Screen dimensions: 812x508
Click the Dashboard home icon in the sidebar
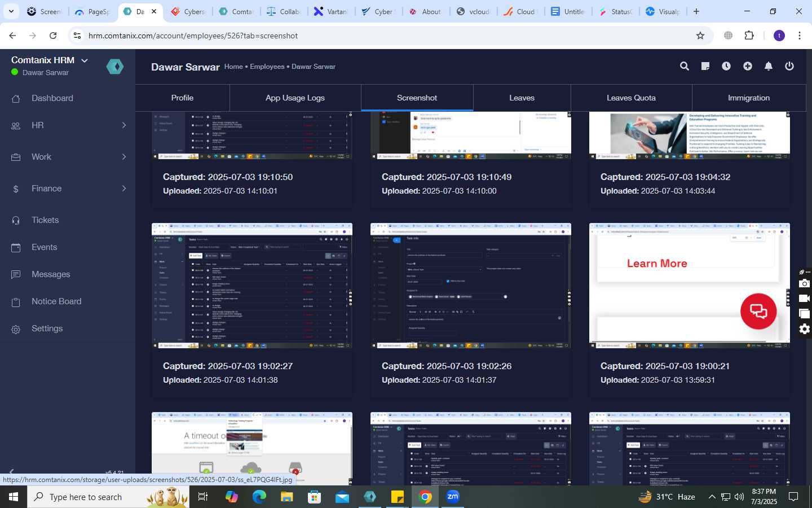pos(16,99)
